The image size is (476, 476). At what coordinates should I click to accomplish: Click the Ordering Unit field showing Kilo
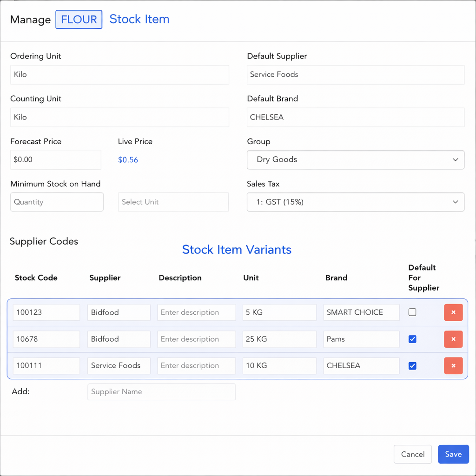(x=119, y=75)
